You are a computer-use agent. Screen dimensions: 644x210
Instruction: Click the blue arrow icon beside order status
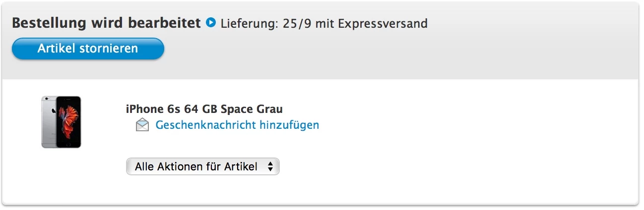(211, 23)
